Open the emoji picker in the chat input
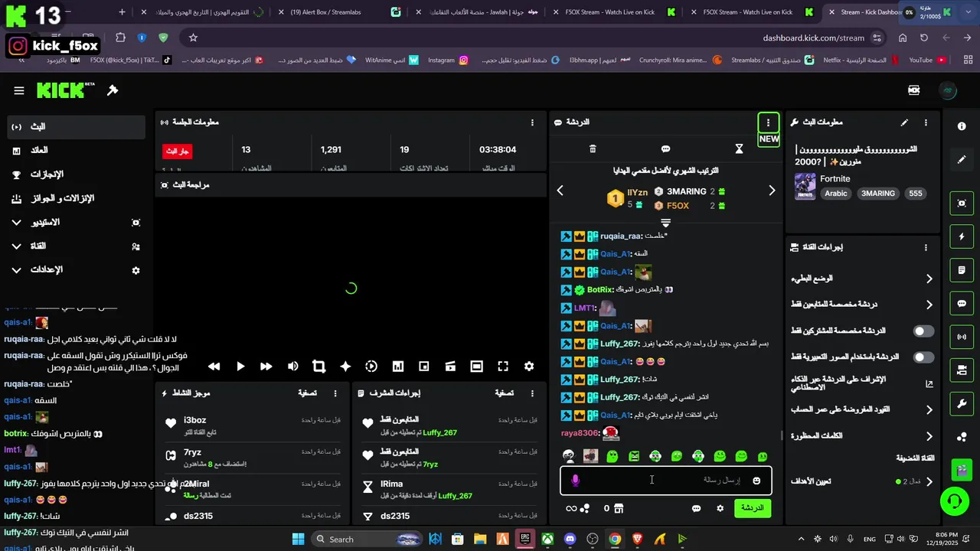 [756, 481]
